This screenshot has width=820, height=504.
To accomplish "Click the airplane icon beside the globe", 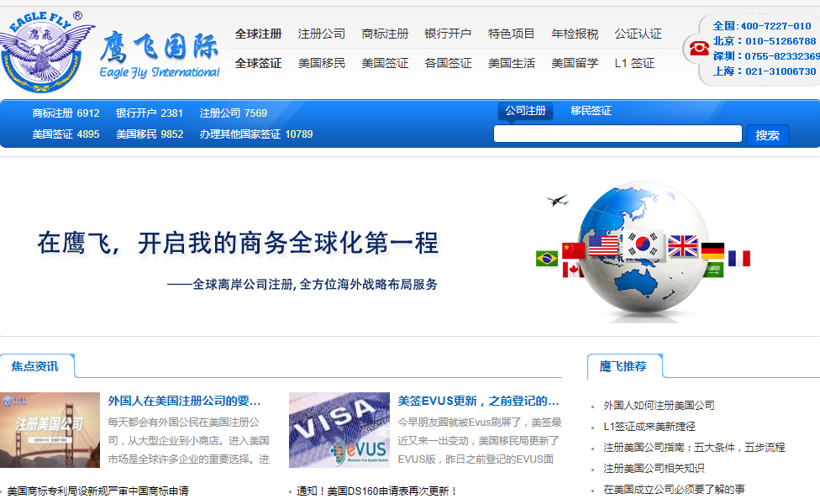I will (x=557, y=200).
